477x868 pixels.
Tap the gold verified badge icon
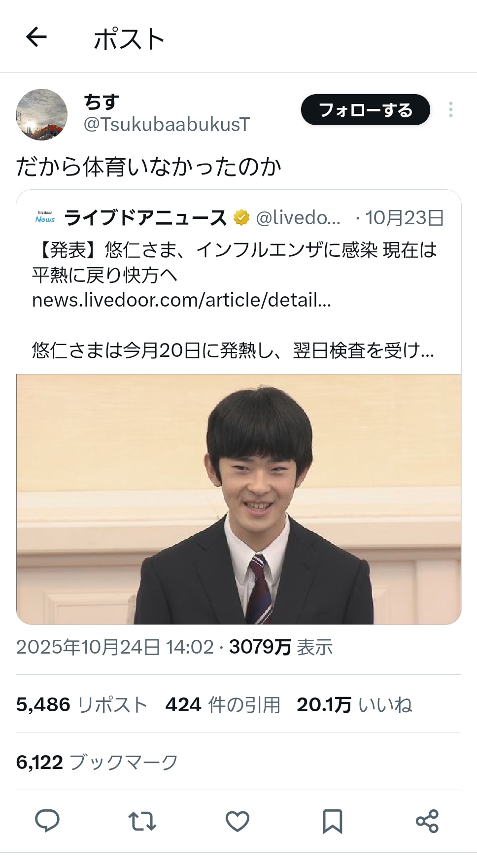pyautogui.click(x=241, y=217)
